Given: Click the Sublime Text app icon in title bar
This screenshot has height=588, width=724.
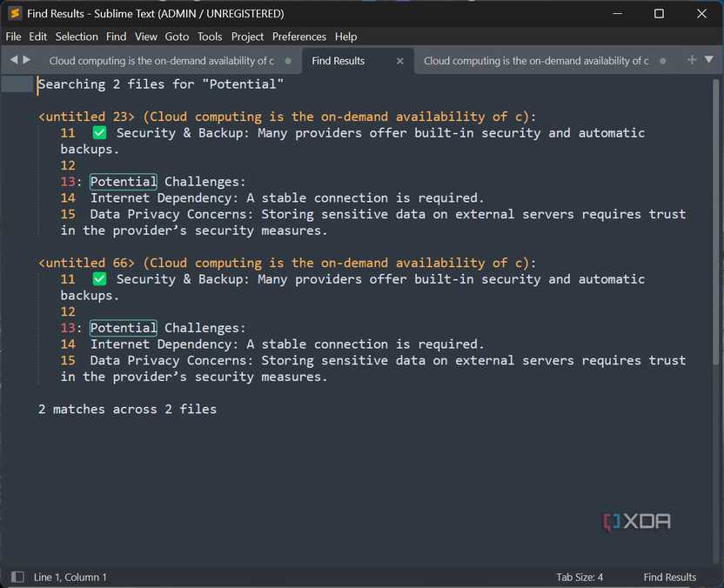Looking at the screenshot, I should pos(15,13).
